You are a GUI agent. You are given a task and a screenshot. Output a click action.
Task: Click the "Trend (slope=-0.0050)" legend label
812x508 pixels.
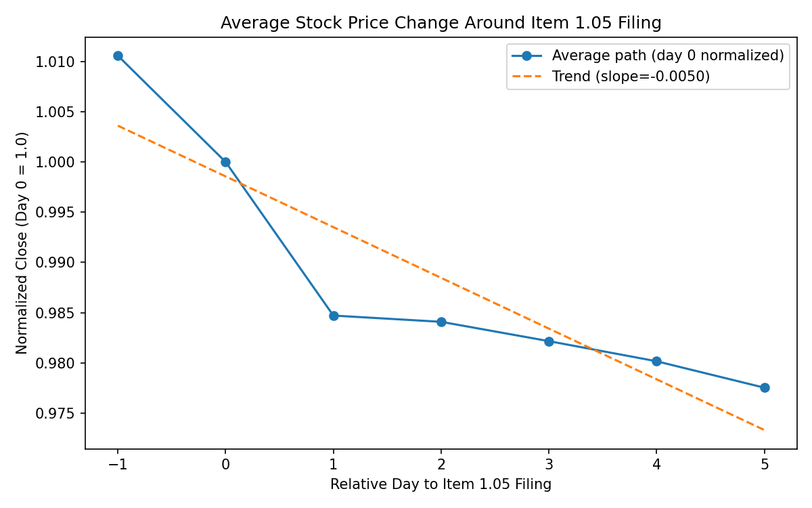(631, 77)
